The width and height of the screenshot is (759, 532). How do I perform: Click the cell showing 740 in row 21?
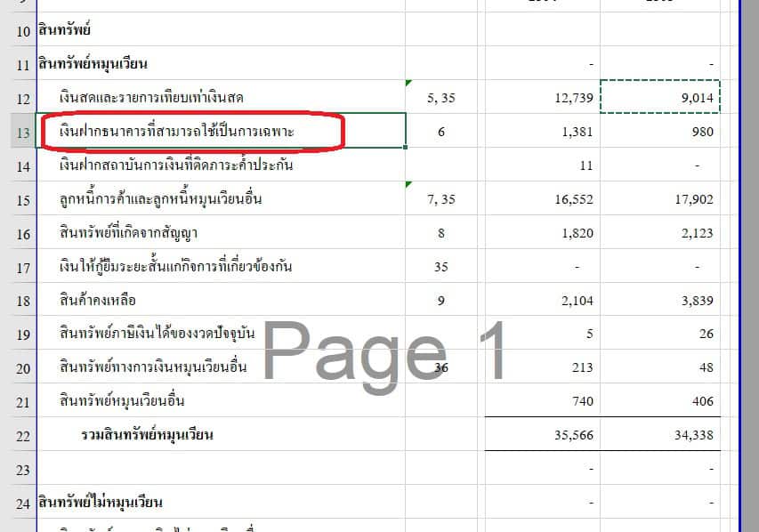coord(542,401)
